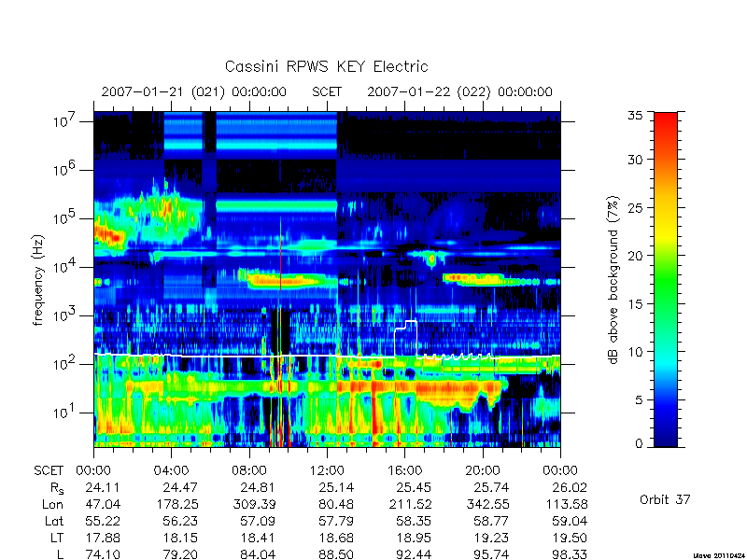Click the colorbar tick value 35
Viewport: 747px width, 560px height.
635,116
